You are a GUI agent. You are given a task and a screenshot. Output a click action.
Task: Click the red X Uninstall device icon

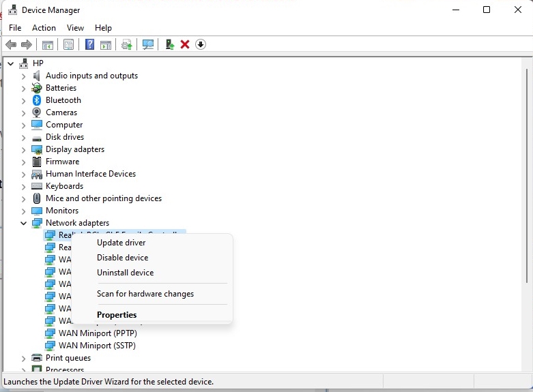[185, 44]
